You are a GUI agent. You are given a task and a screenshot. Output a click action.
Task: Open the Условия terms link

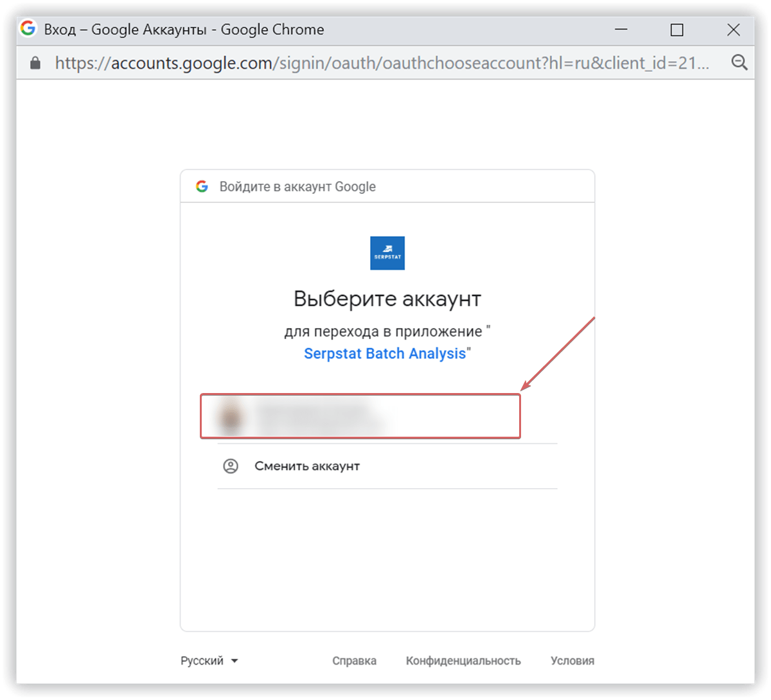pos(572,661)
